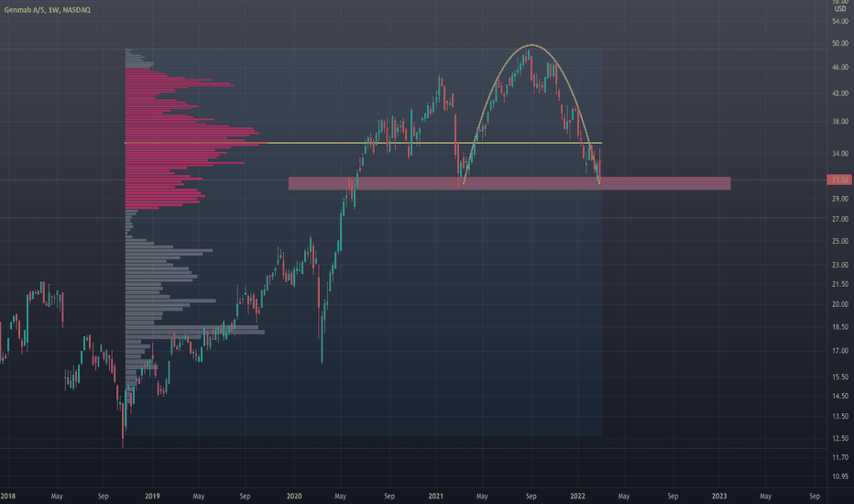
Task: Click the 2019 label on time axis
Action: (152, 496)
